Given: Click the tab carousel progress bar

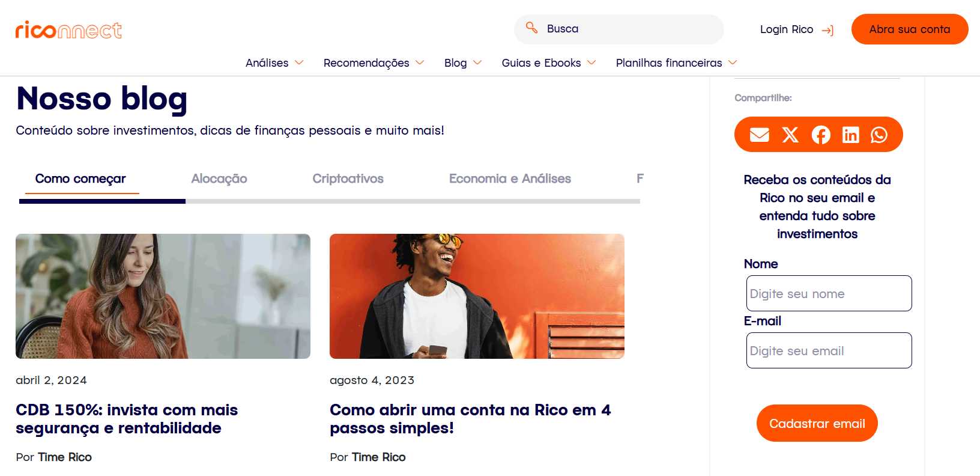Looking at the screenshot, I should pos(330,201).
